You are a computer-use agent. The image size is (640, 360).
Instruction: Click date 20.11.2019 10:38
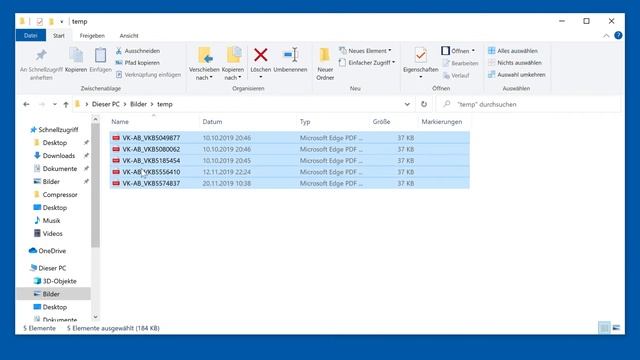[227, 184]
